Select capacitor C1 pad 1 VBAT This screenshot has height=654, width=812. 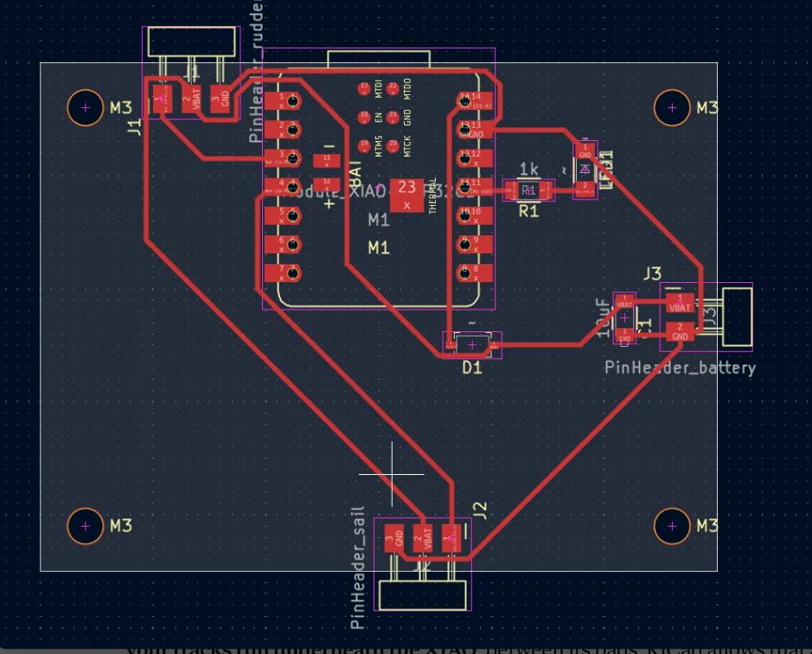coord(624,302)
